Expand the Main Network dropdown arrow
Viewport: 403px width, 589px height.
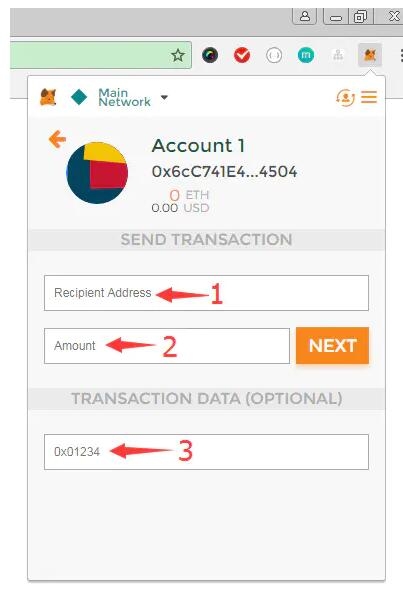[164, 97]
